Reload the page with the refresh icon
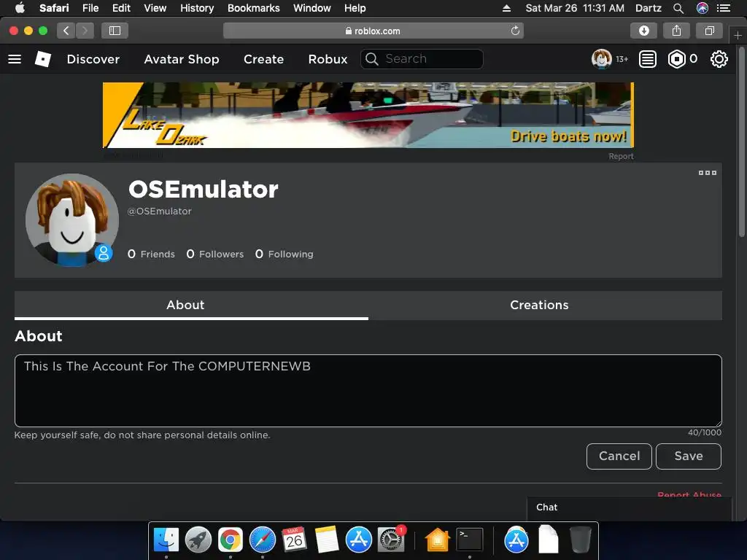The width and height of the screenshot is (747, 560). pyautogui.click(x=515, y=31)
